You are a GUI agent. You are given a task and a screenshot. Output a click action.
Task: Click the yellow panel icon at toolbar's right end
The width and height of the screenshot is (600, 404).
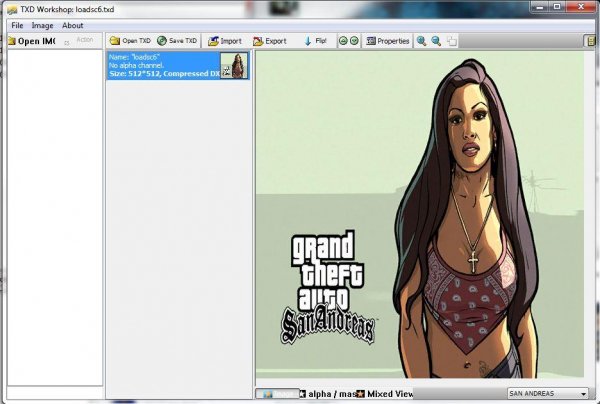[x=591, y=41]
